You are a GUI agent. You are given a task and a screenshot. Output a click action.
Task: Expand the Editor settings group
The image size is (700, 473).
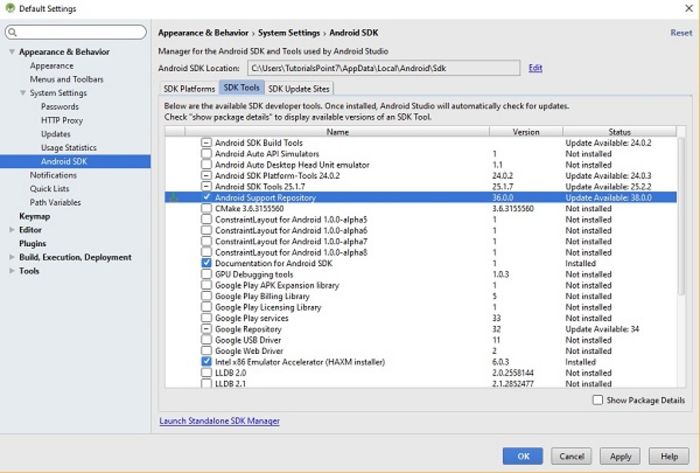[11, 229]
